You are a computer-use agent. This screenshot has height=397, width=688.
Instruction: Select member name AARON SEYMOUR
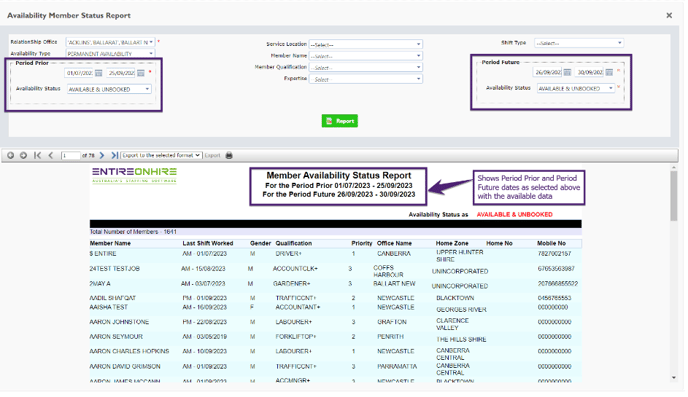coord(116,337)
